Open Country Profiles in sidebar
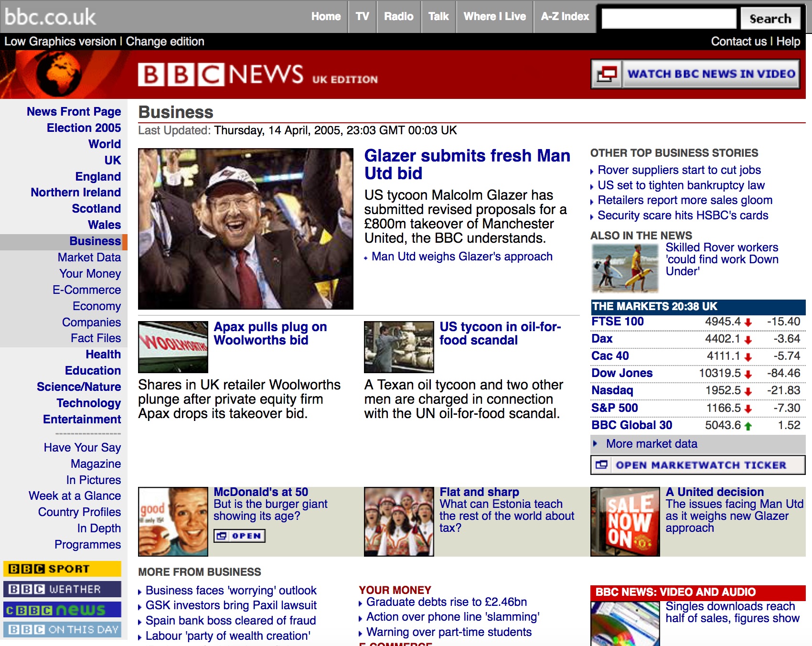 click(x=80, y=512)
